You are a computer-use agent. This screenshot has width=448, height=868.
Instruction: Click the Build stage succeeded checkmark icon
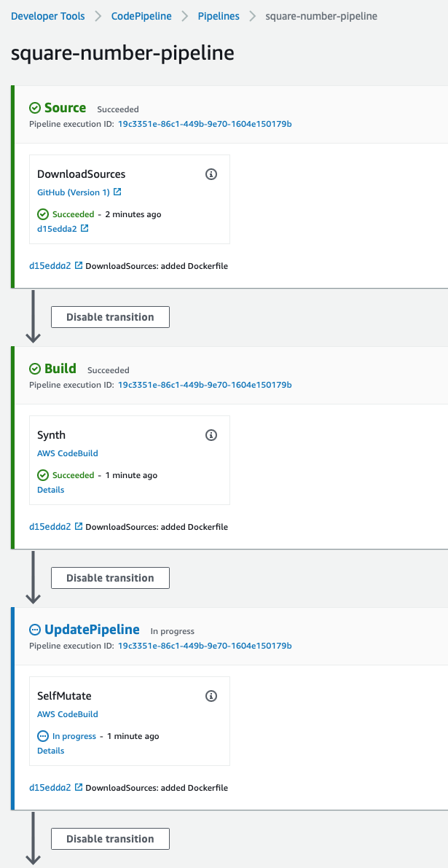[36, 369]
